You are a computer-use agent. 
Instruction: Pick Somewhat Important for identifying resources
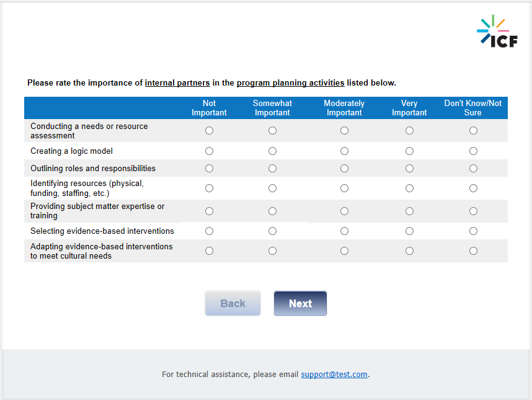[272, 189]
